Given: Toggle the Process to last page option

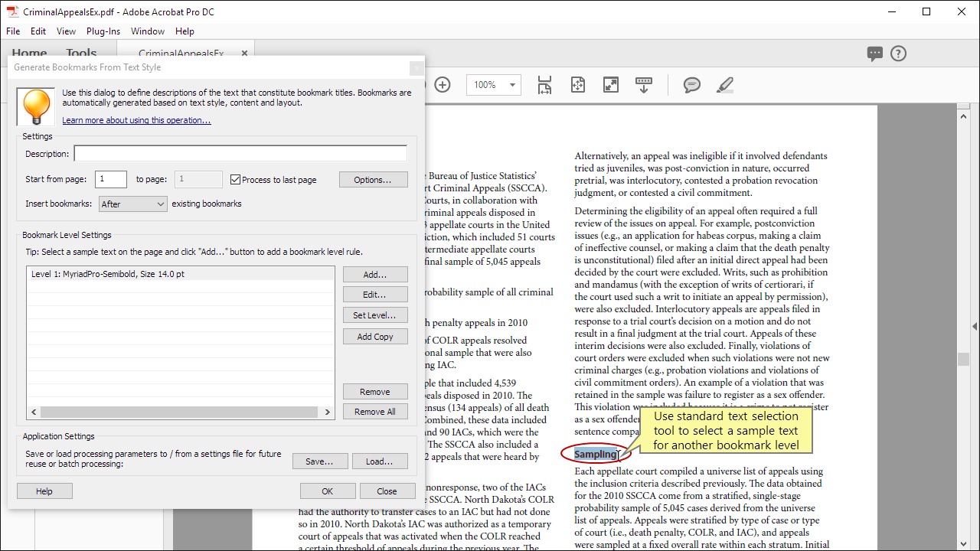Looking at the screenshot, I should click(236, 179).
